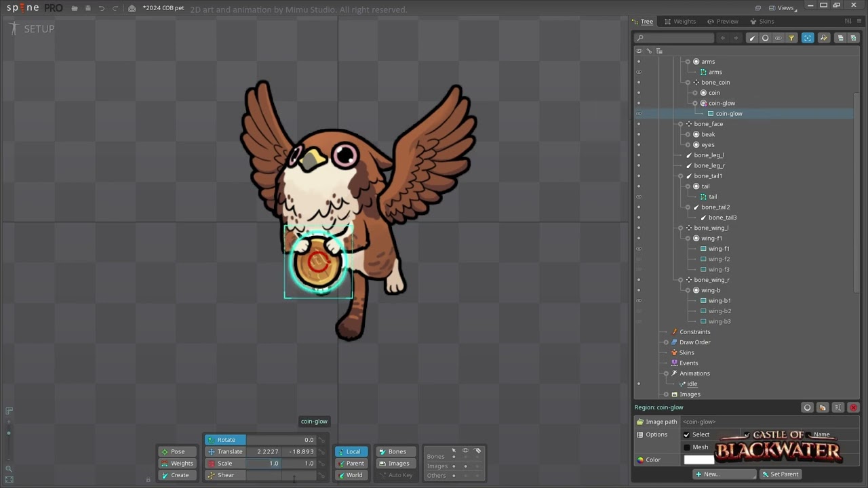Click the export icon beside redo
This screenshot has height=488, width=868.
pyautogui.click(x=132, y=8)
